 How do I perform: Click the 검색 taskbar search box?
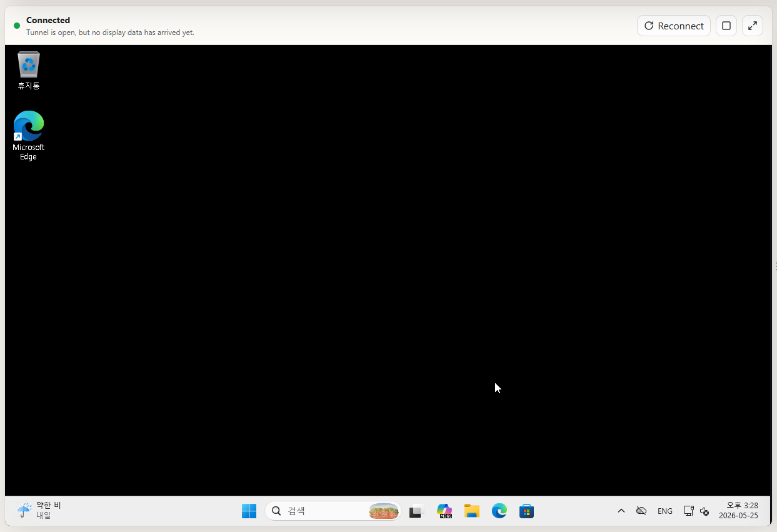[333, 511]
